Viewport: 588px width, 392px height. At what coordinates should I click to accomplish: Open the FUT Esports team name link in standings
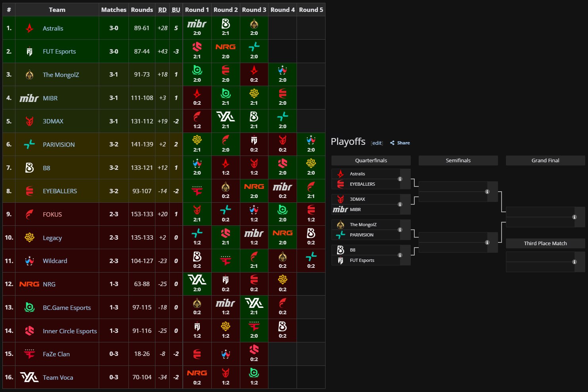click(59, 52)
